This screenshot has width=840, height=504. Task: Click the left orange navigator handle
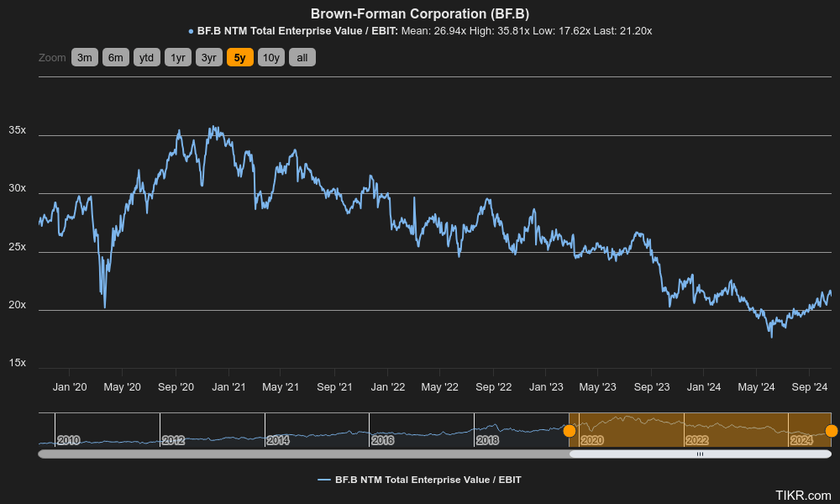570,431
